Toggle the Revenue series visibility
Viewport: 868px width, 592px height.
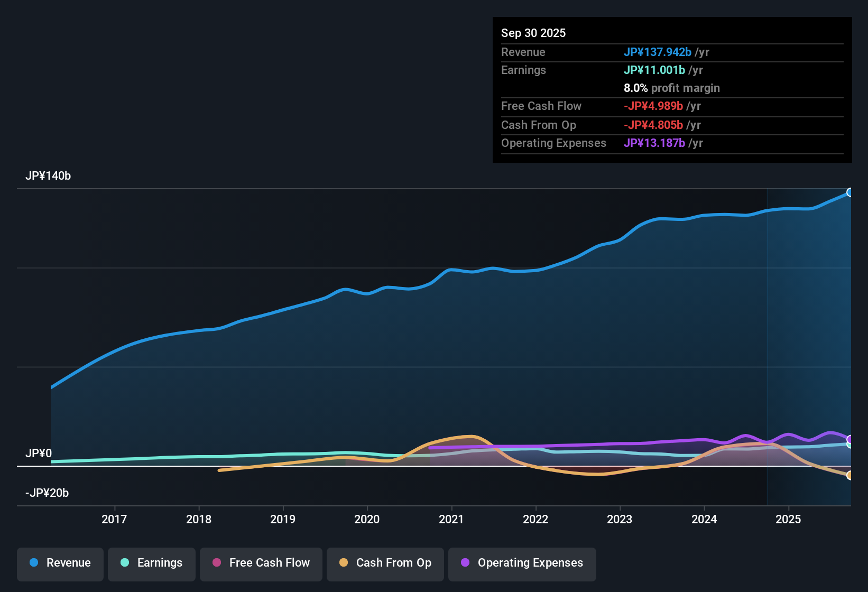(60, 563)
